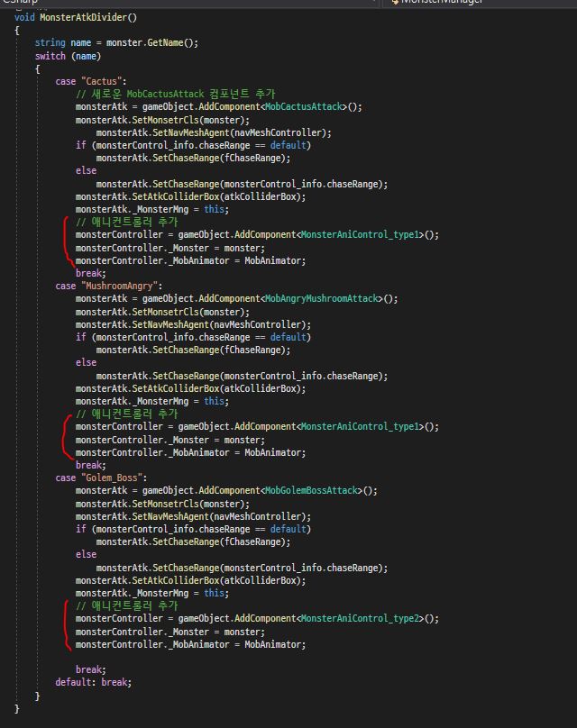The width and height of the screenshot is (577, 728).
Task: Click the 'else' keyword in the MushroomAngry case
Action: tap(86, 362)
